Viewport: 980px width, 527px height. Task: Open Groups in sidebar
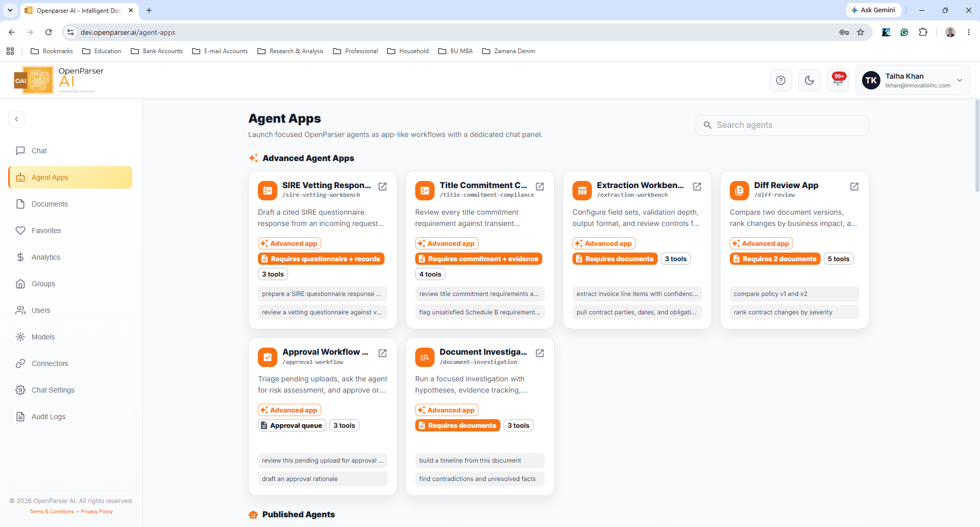(70, 284)
